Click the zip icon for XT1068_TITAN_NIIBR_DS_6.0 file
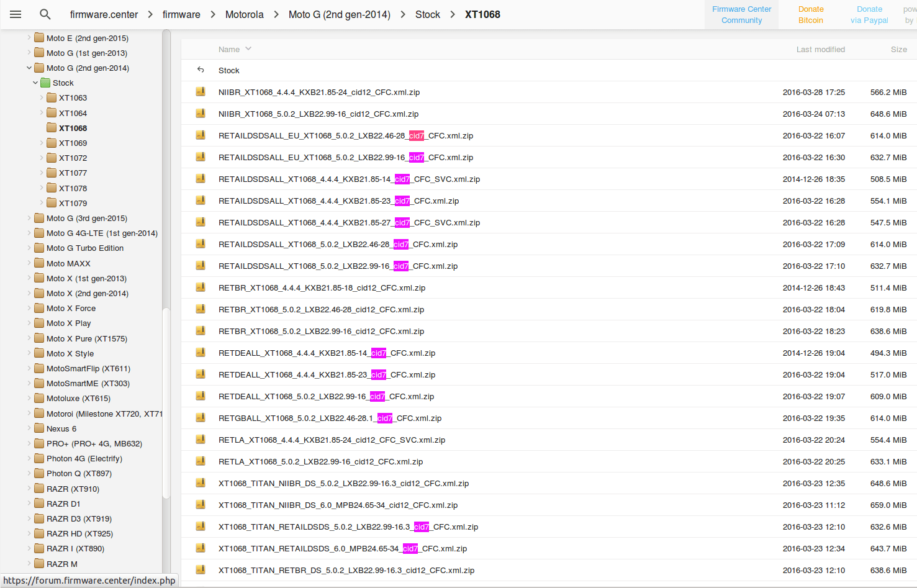The height and width of the screenshot is (588, 917). pyautogui.click(x=201, y=505)
